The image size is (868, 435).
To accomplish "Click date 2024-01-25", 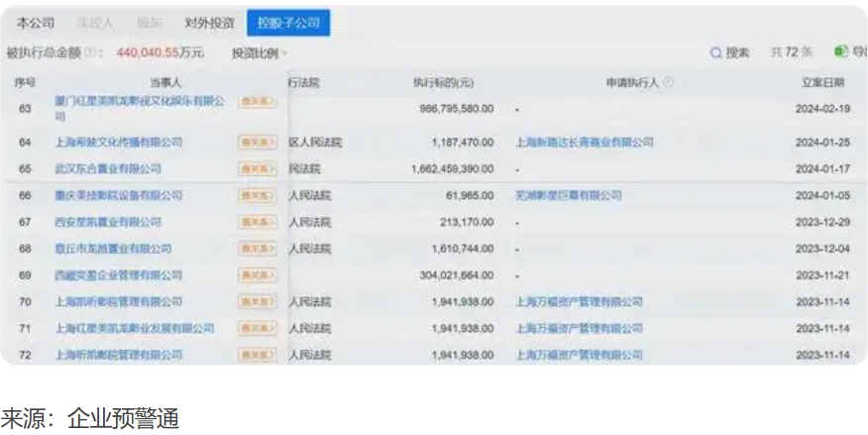I will pos(822,143).
